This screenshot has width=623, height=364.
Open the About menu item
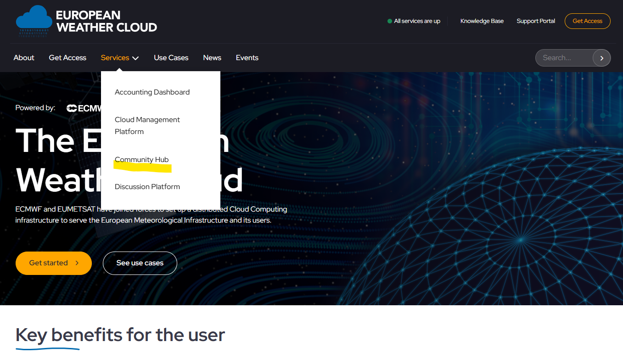pos(24,58)
